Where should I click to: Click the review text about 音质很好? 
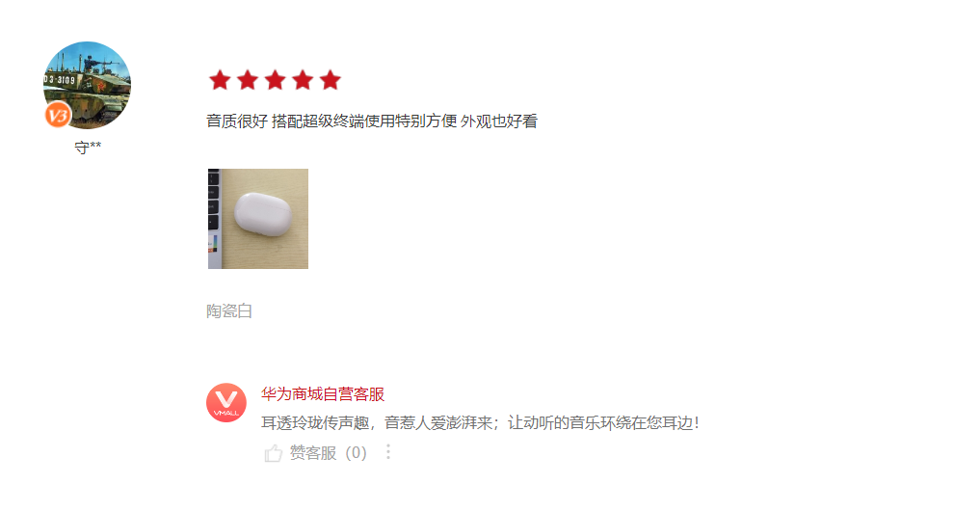click(372, 121)
